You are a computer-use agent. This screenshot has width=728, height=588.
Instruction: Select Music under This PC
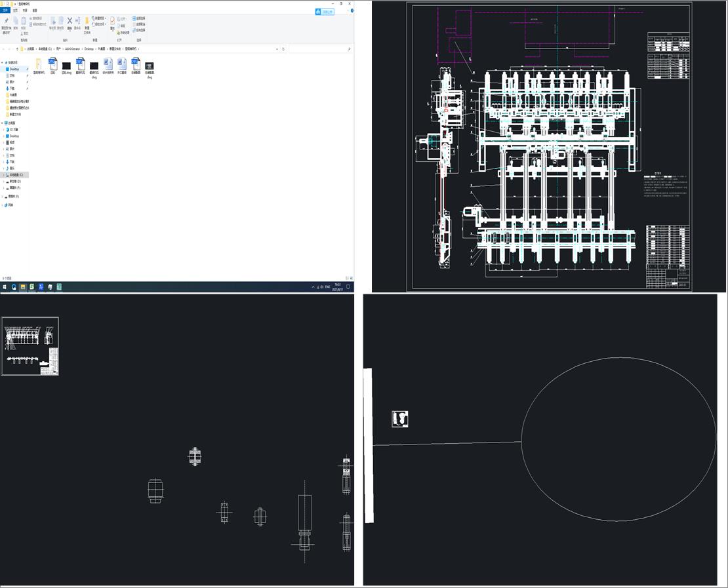coord(10,168)
